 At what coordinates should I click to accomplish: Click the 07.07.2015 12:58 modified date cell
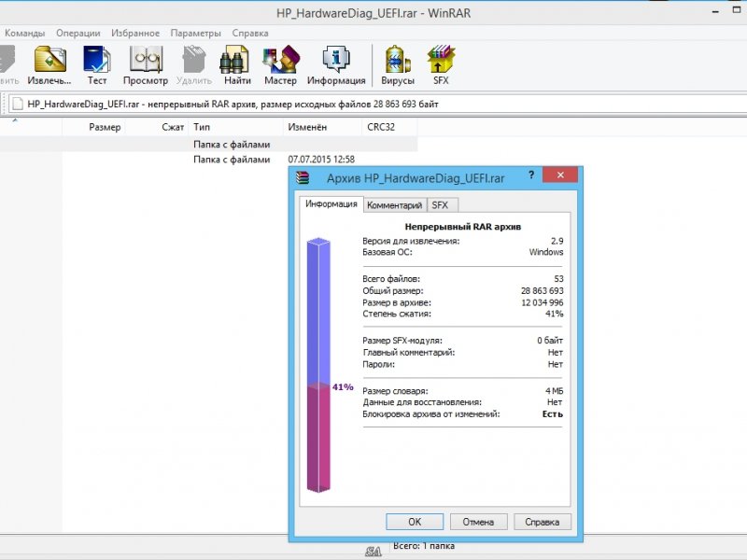321,160
